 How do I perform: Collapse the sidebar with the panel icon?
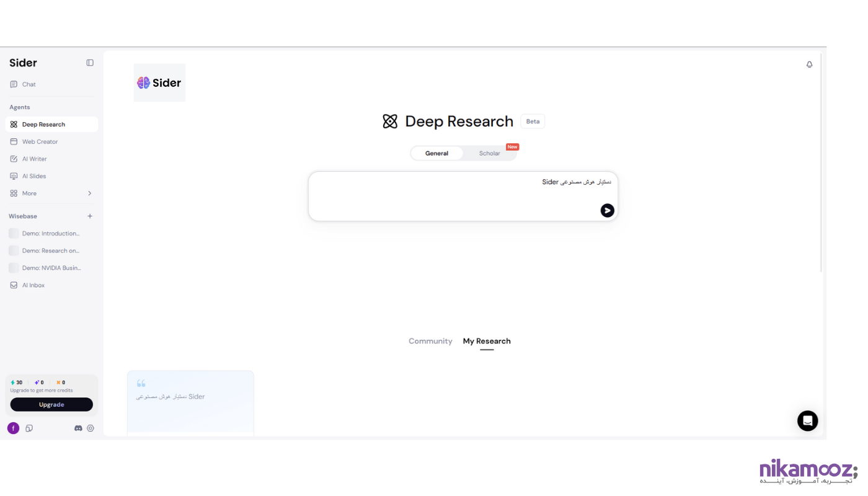point(90,63)
